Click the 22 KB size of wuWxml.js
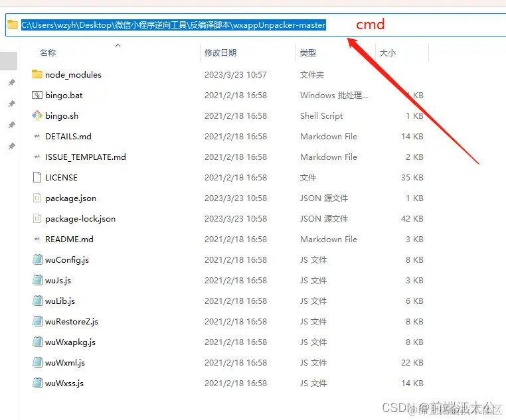506x420 pixels. click(412, 363)
